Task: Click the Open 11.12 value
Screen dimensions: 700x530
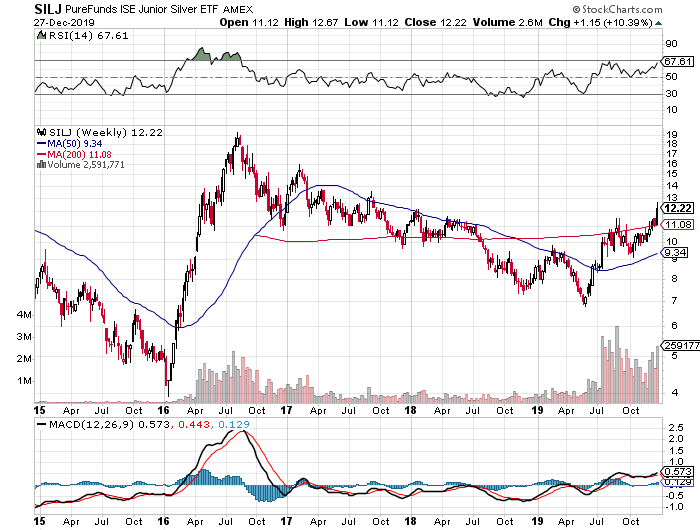Action: coord(249,22)
